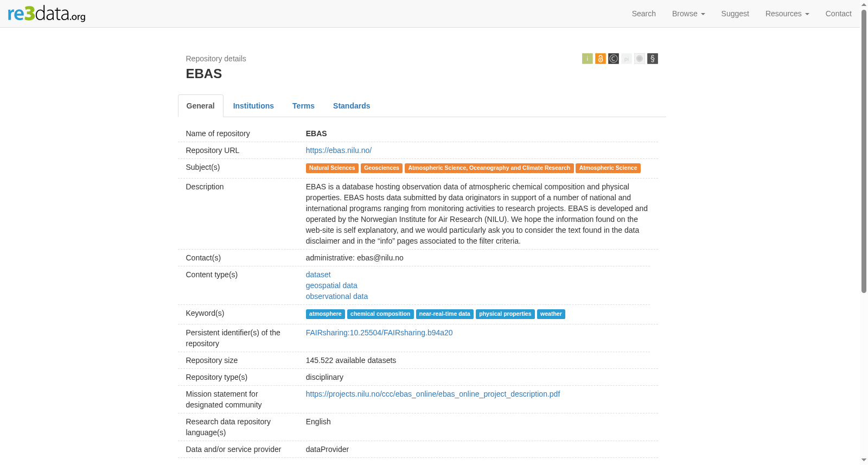Click the copyright license badge icon

(613, 59)
